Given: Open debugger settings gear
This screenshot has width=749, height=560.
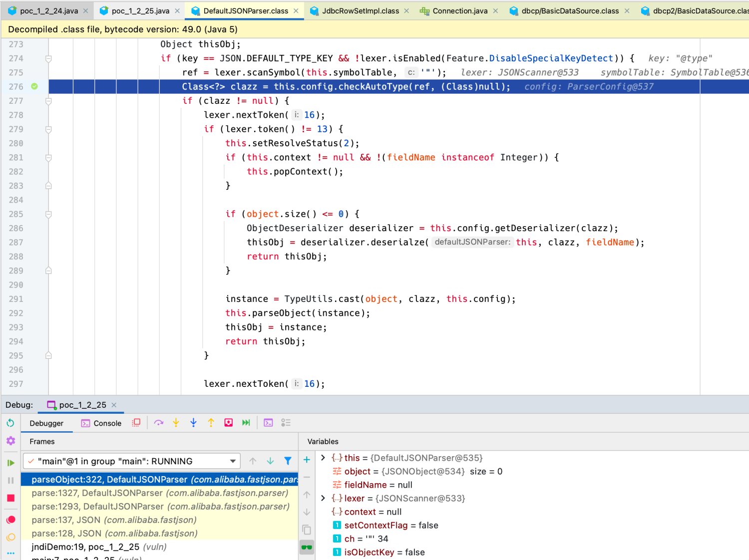Looking at the screenshot, I should tap(10, 441).
